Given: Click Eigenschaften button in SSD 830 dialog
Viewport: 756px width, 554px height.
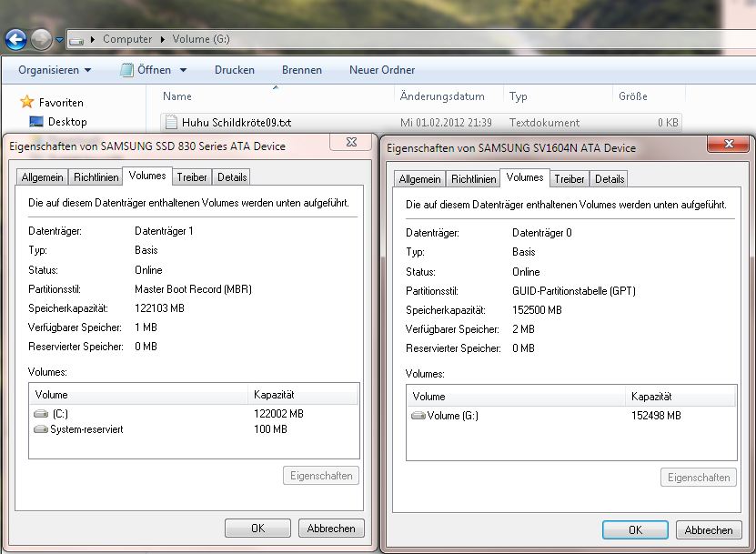Looking at the screenshot, I should pos(321,476).
